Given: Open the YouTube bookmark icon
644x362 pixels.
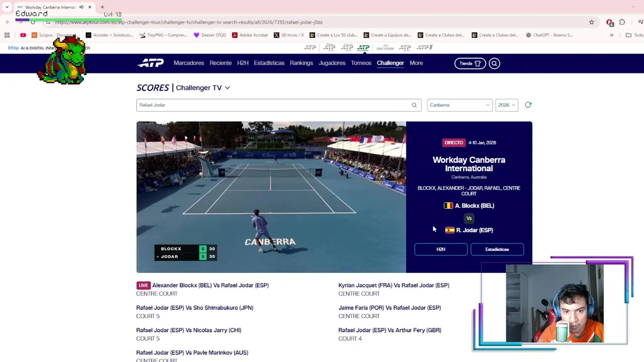Looking at the screenshot, I should (x=23, y=35).
